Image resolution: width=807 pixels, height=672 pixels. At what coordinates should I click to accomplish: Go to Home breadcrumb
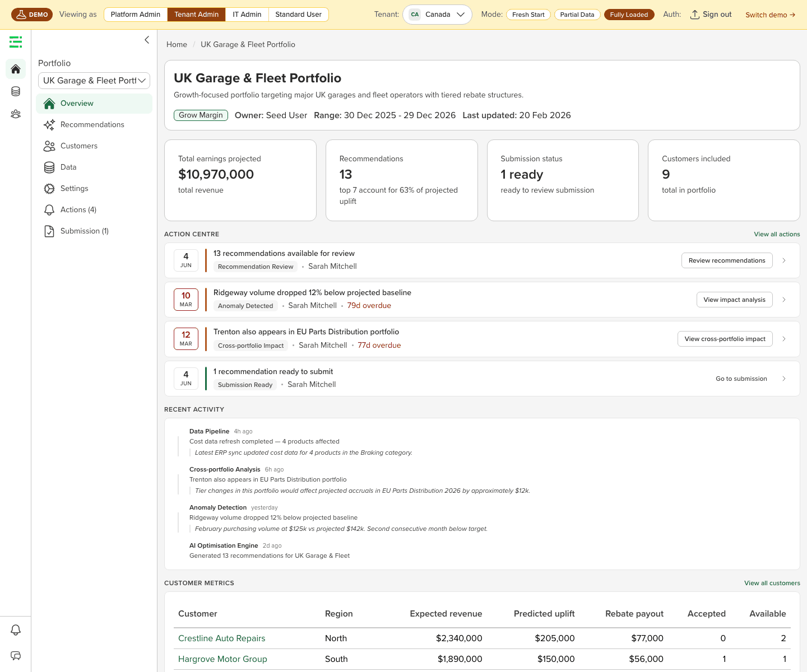pyautogui.click(x=177, y=44)
